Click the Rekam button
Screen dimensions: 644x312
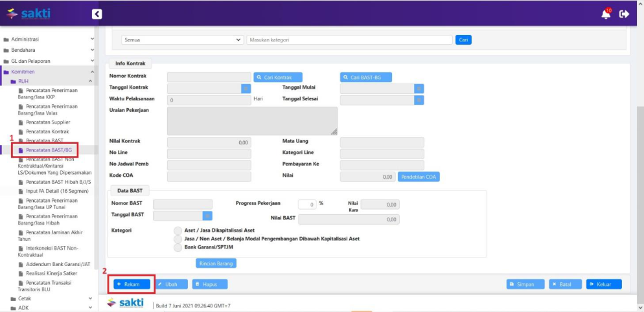(132, 284)
